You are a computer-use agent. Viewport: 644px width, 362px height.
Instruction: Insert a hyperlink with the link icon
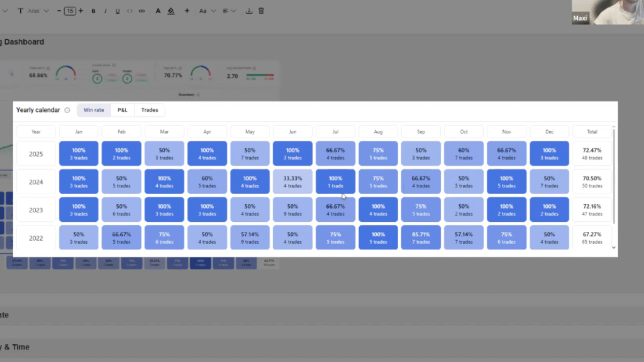click(x=142, y=11)
